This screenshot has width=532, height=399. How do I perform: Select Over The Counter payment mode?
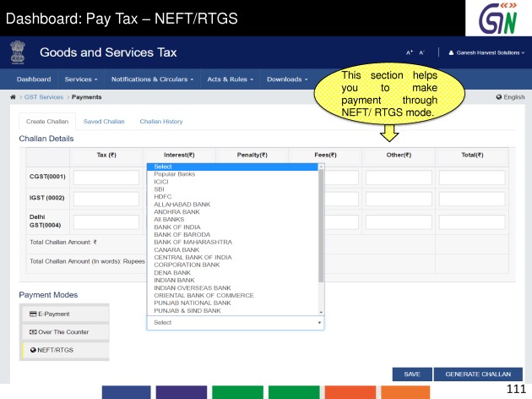(x=66, y=331)
